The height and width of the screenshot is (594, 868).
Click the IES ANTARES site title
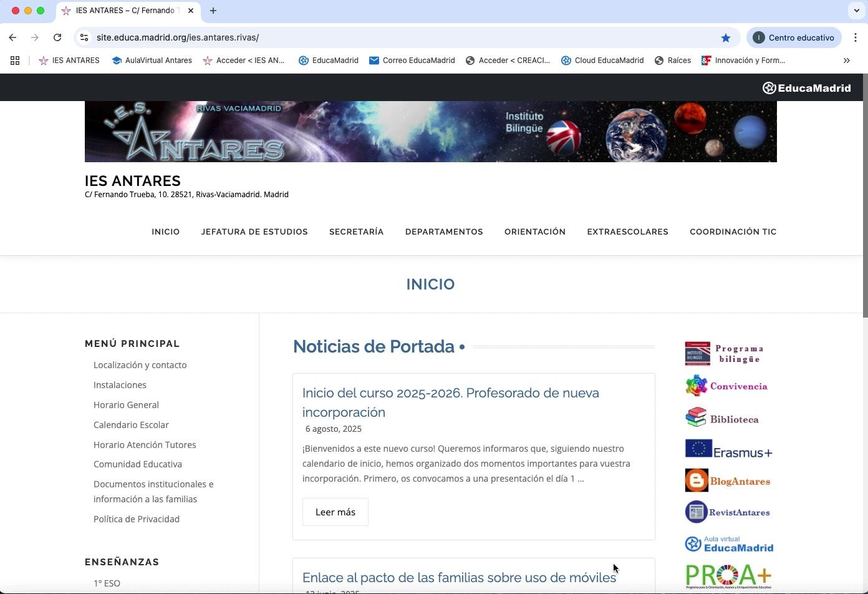133,181
